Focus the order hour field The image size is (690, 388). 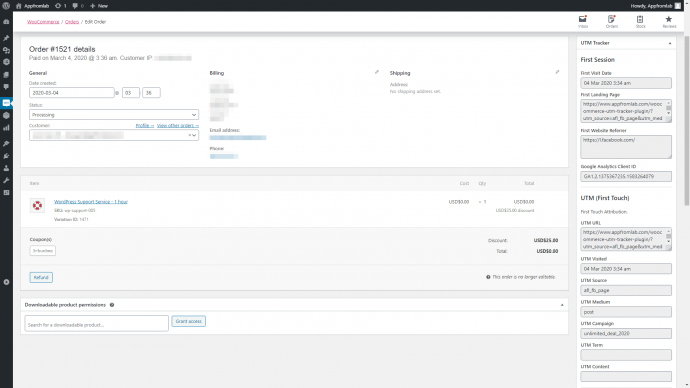pyautogui.click(x=131, y=93)
